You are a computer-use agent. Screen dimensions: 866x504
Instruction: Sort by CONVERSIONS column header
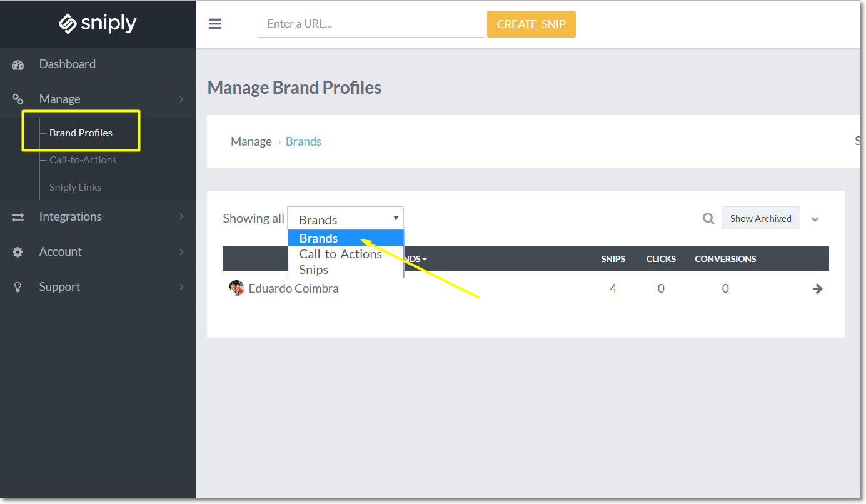(725, 259)
